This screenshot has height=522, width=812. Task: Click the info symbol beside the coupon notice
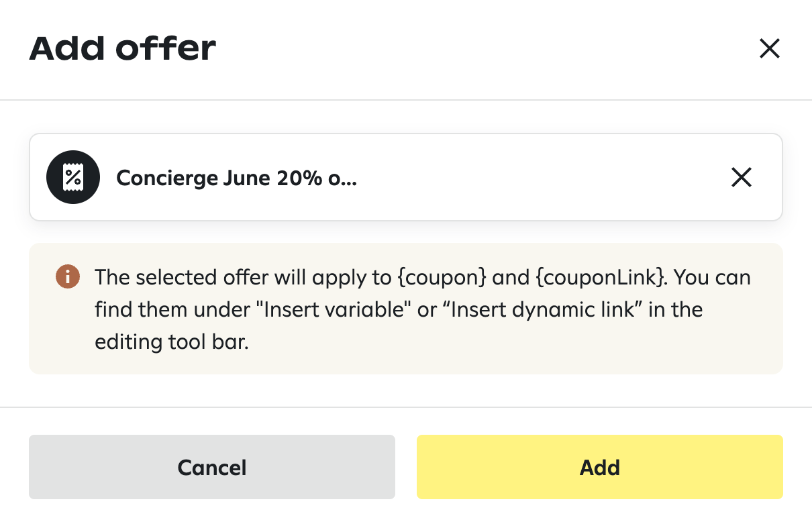click(x=67, y=276)
